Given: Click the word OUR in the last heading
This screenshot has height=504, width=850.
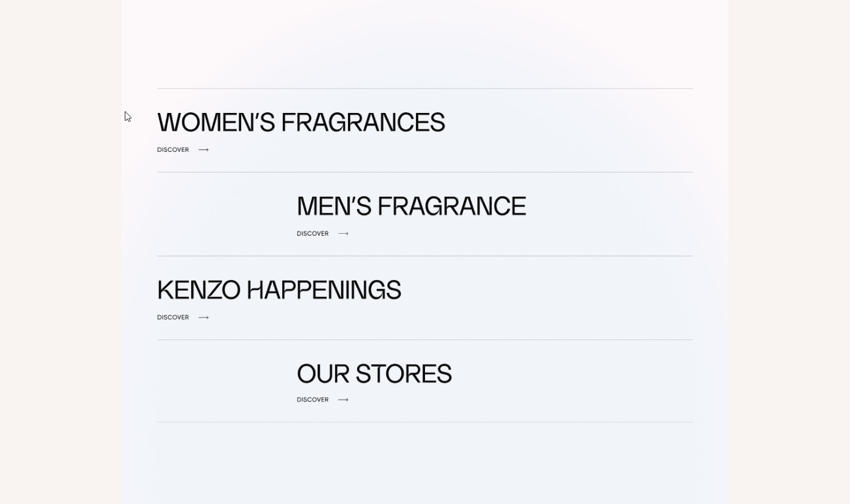Looking at the screenshot, I should (x=323, y=374).
